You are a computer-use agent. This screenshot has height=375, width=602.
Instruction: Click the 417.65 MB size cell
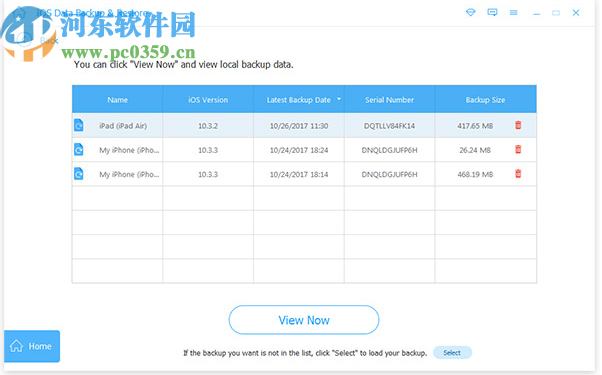pyautogui.click(x=475, y=126)
